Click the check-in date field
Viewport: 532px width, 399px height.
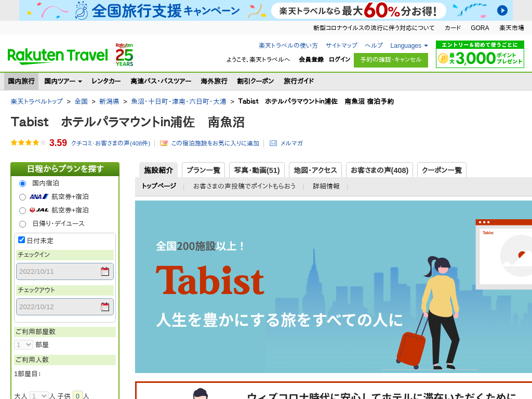pos(65,271)
